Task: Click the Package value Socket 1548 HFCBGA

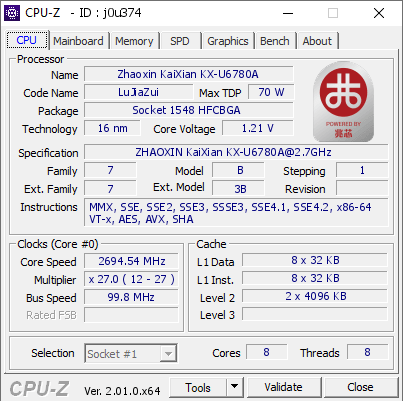Action: pos(189,110)
